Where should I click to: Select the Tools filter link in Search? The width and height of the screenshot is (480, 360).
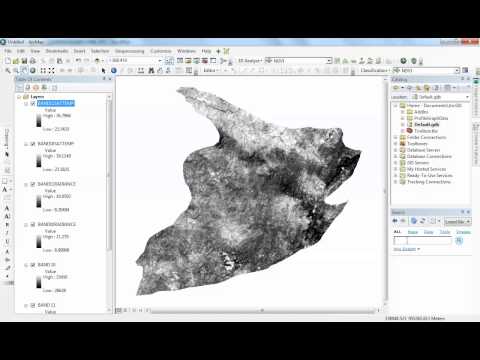click(445, 232)
